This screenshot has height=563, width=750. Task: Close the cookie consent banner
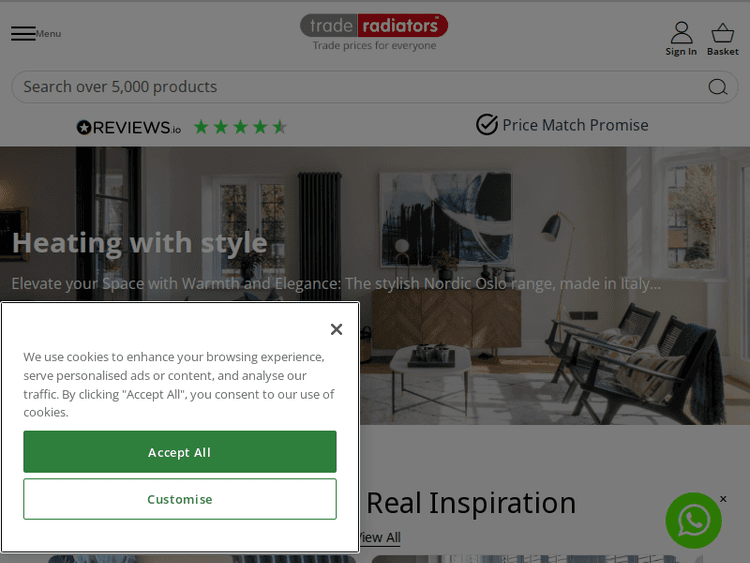336,329
